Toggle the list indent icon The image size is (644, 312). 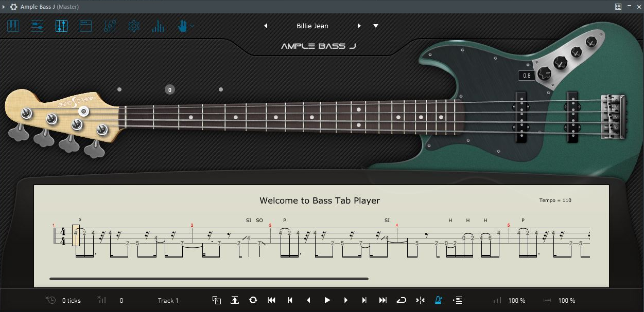[x=457, y=300]
